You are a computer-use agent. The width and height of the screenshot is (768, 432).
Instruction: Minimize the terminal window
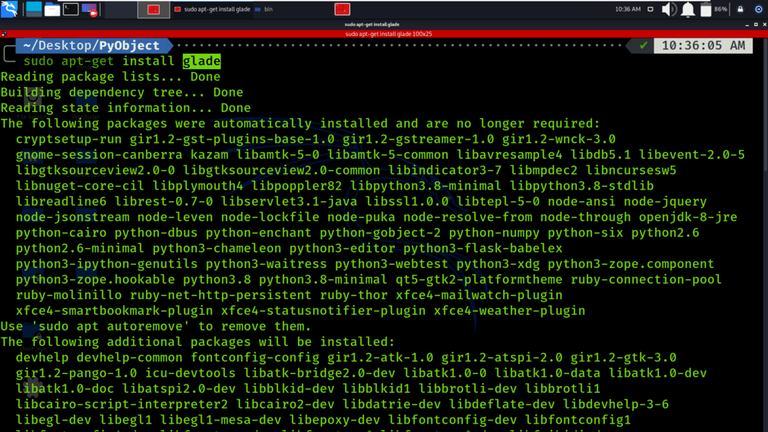pos(747,24)
